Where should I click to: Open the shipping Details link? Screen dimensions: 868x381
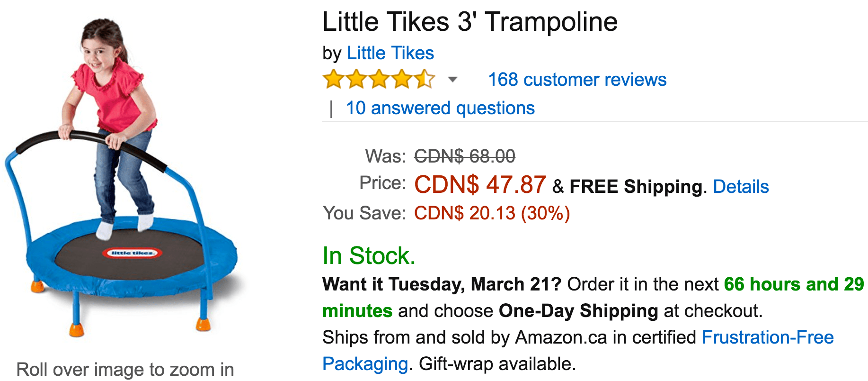[x=741, y=187]
